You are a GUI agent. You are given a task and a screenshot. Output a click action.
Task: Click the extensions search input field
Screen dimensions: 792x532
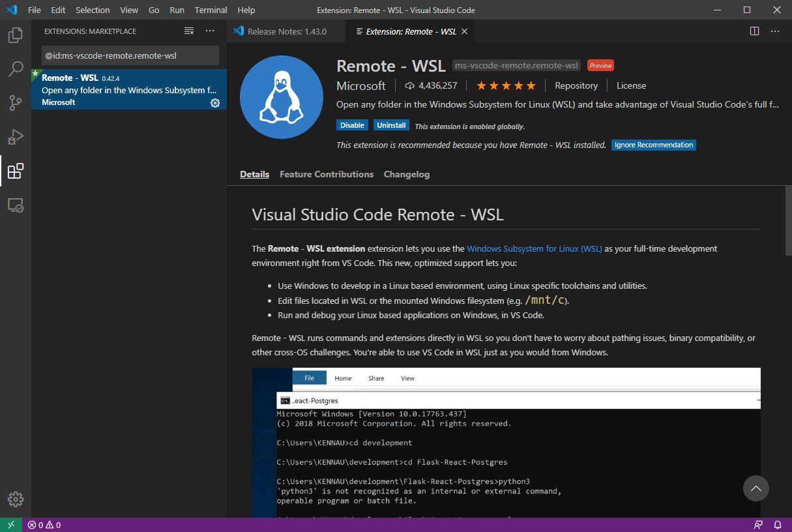point(130,55)
